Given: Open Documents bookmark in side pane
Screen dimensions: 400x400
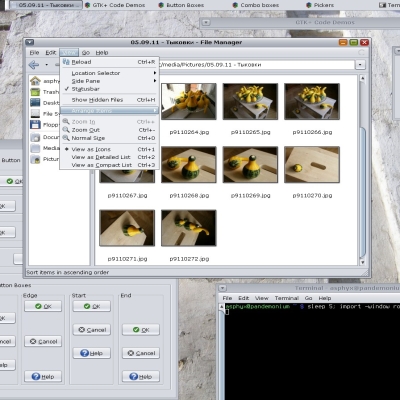Looking at the screenshot, I should point(45,137).
